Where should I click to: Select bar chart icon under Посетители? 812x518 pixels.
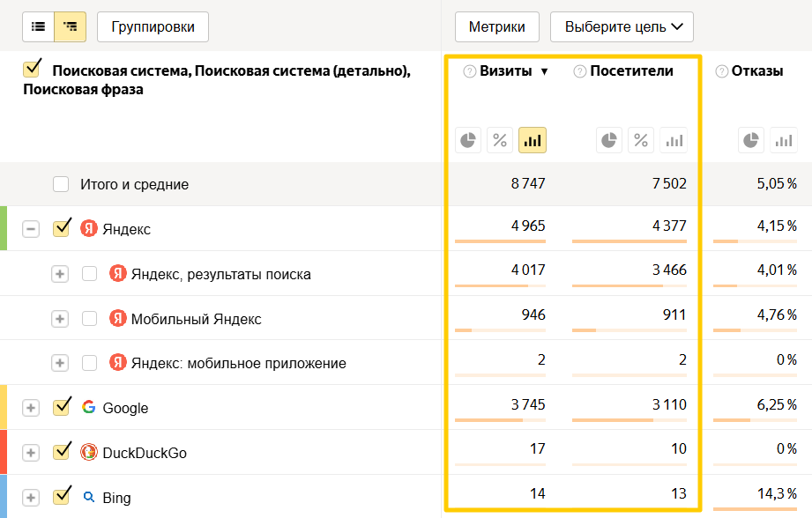point(674,140)
